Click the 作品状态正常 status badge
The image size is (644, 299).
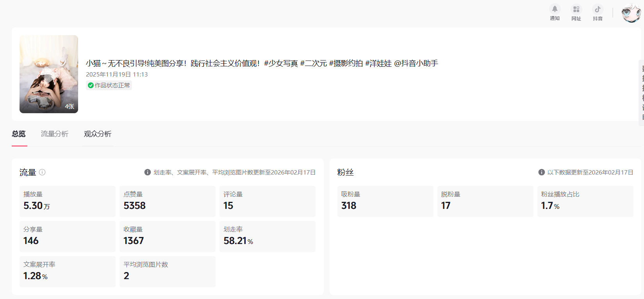click(x=109, y=85)
